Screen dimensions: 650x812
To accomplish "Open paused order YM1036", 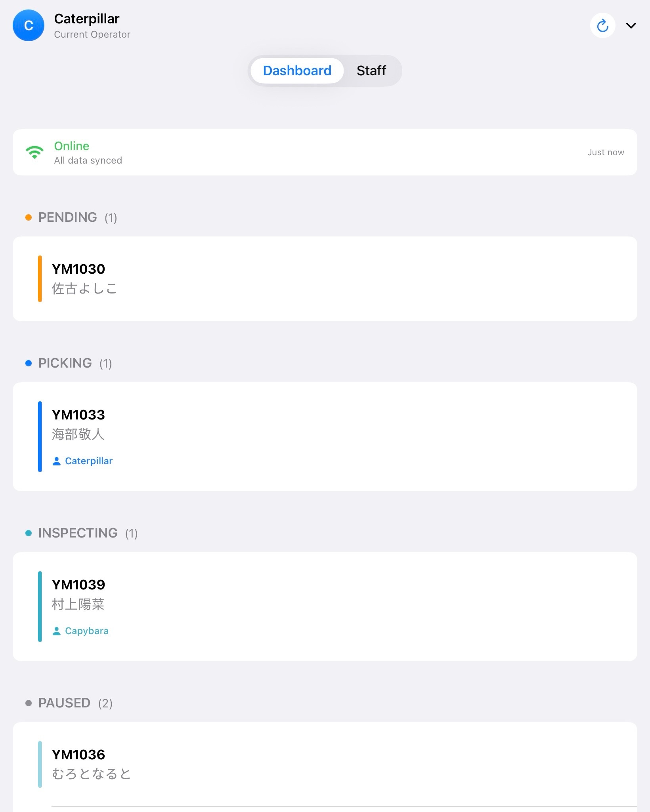I will (x=325, y=764).
